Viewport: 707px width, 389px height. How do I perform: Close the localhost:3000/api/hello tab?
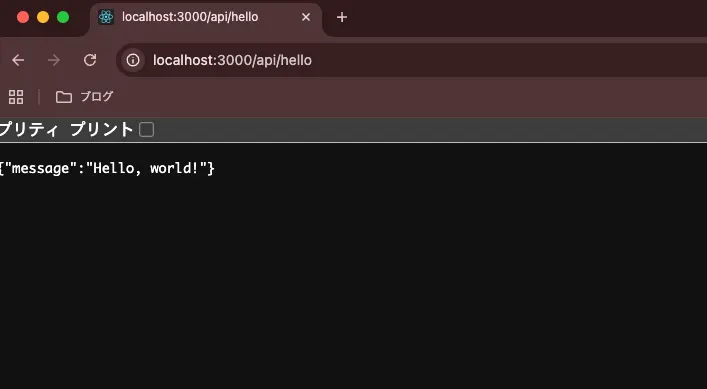coord(306,17)
